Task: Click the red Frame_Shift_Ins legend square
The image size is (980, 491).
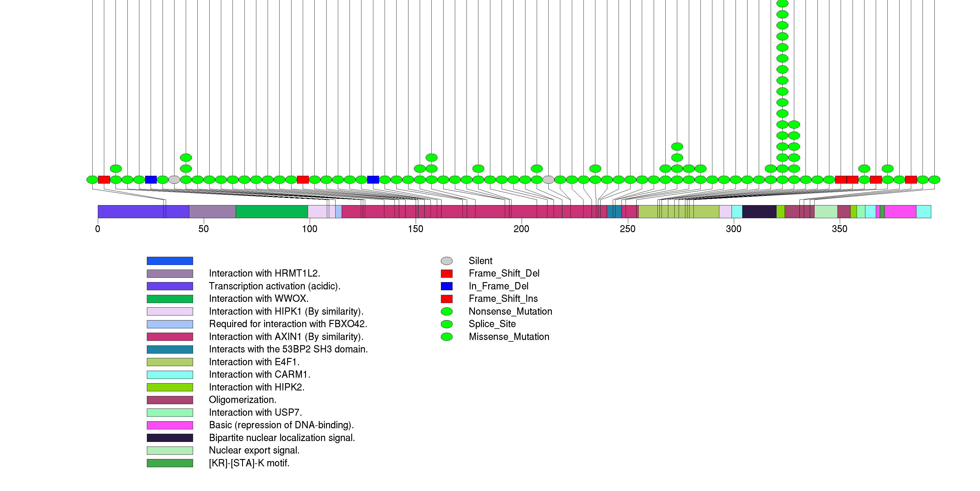Action: click(446, 298)
